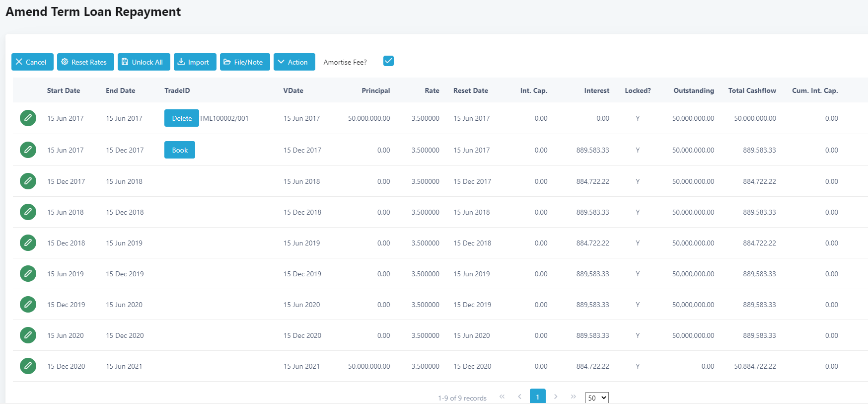Viewport: 868px width, 404px height.
Task: Edit the row ending 15 Dec 2019
Action: coord(28,274)
